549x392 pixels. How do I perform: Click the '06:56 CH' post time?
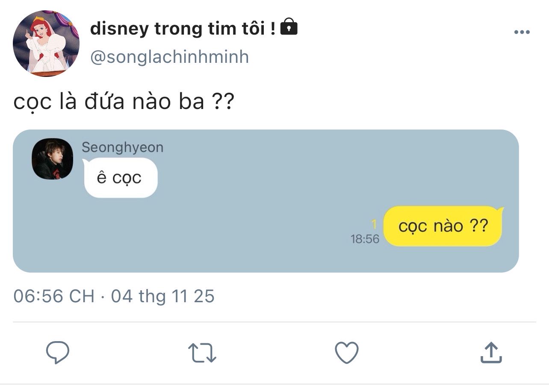(54, 296)
